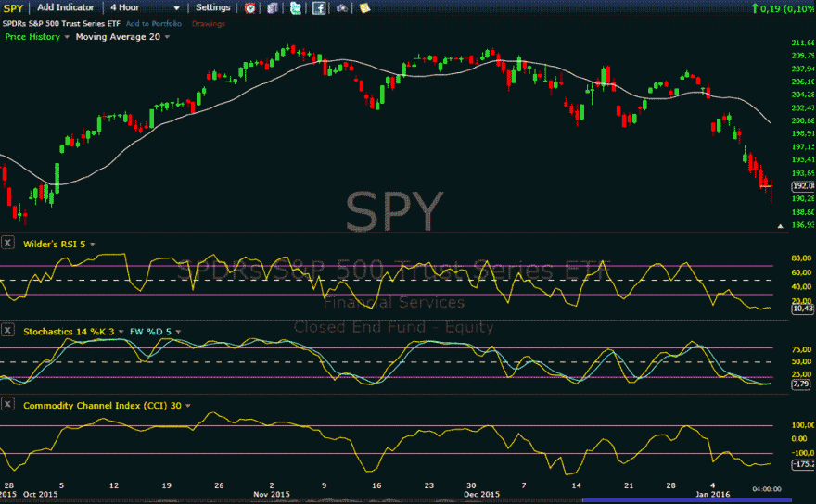Click the Add to Portfolio link
Screen dimensions: 816x504
[x=154, y=23]
